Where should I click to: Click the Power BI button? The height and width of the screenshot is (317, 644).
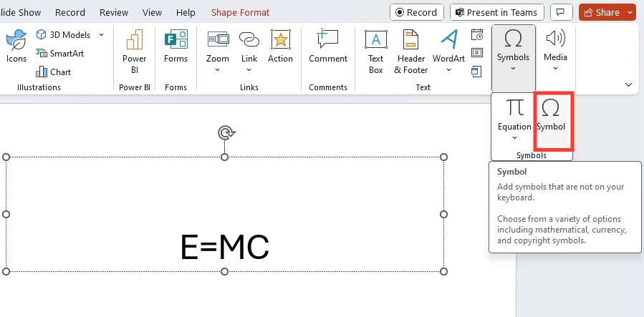(134, 52)
